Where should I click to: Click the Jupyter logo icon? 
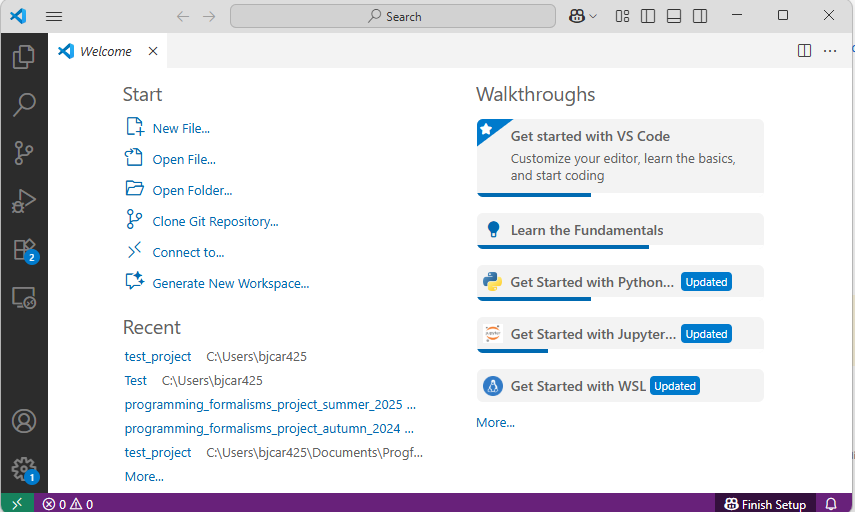tap(492, 333)
